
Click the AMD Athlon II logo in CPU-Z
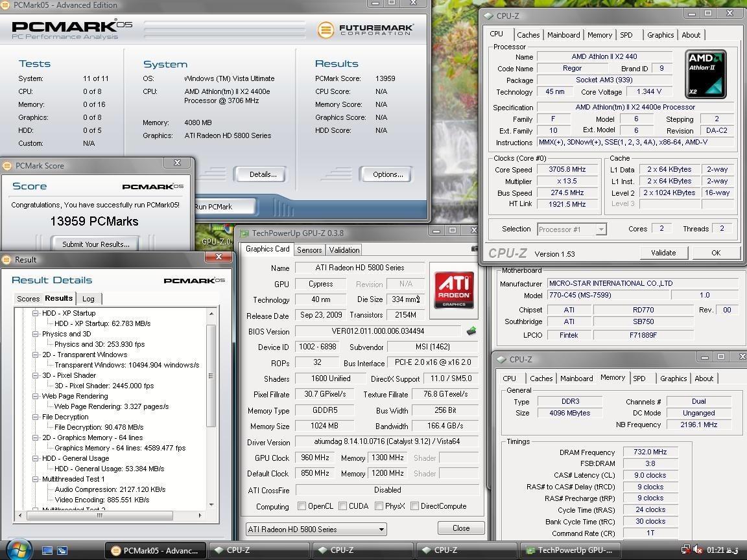pyautogui.click(x=705, y=75)
